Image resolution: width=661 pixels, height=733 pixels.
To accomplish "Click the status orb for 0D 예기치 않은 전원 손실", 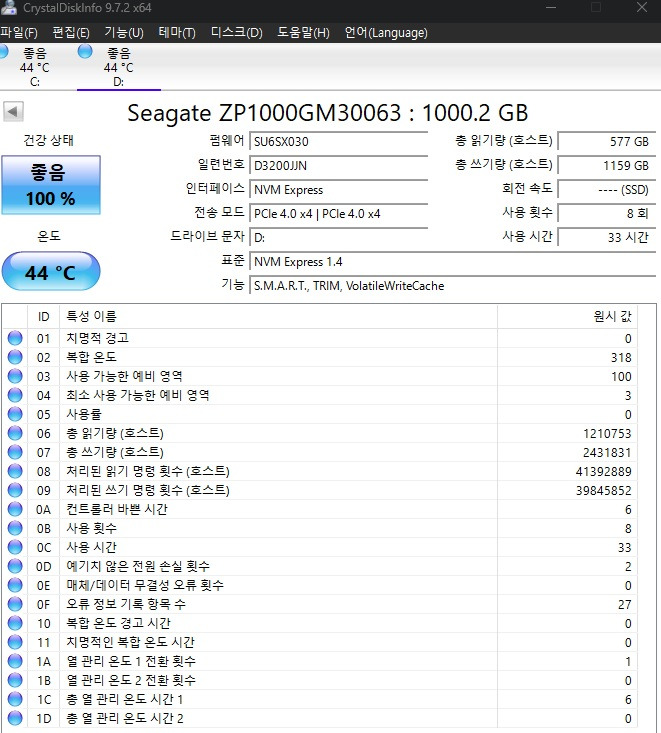I will (15, 566).
